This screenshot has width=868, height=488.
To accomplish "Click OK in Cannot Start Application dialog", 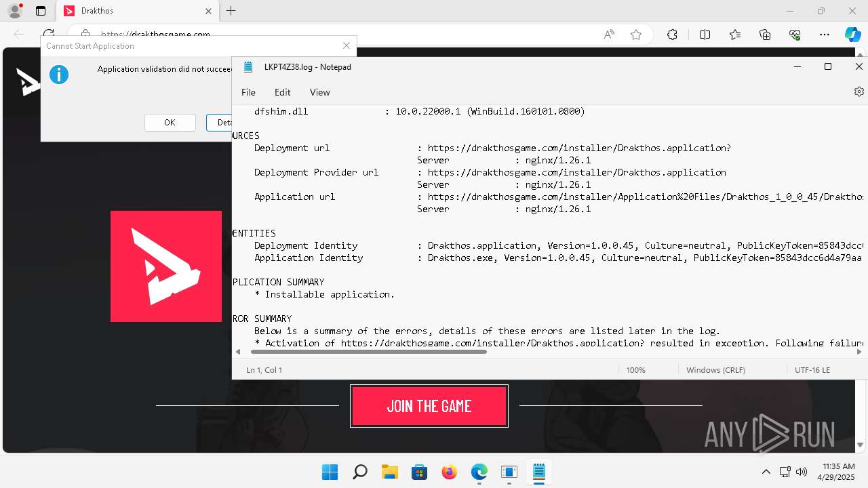I will pos(170,123).
